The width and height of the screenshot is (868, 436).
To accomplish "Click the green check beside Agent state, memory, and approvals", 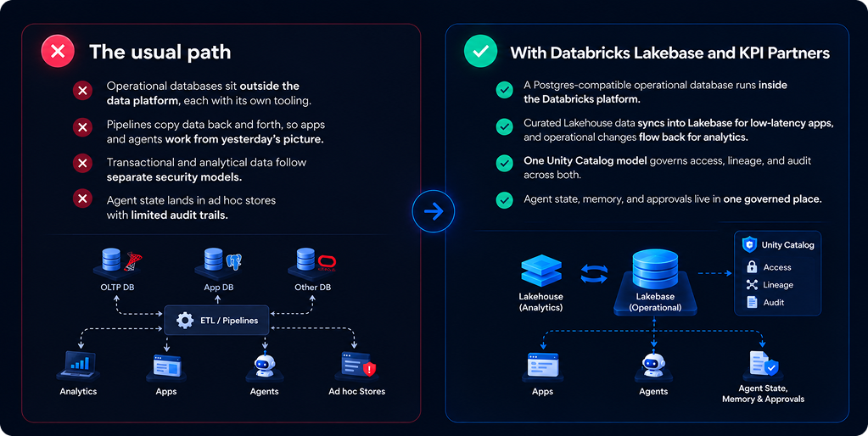I will pyautogui.click(x=504, y=199).
